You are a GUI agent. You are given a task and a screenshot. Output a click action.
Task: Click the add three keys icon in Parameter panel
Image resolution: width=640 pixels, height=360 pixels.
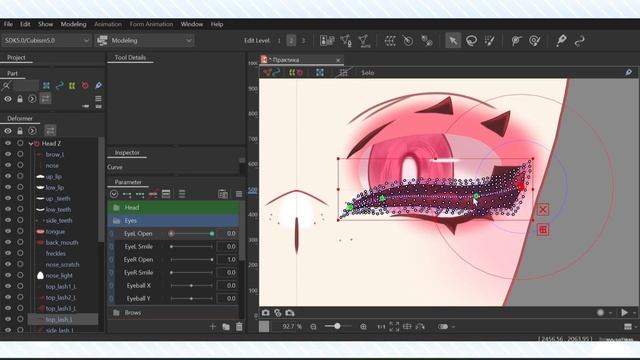tap(140, 194)
